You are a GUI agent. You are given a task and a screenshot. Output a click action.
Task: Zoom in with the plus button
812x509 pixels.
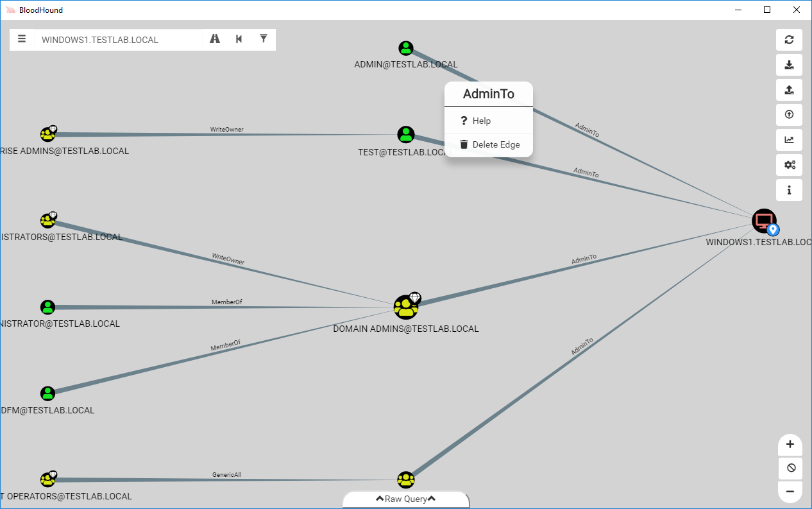pos(790,444)
